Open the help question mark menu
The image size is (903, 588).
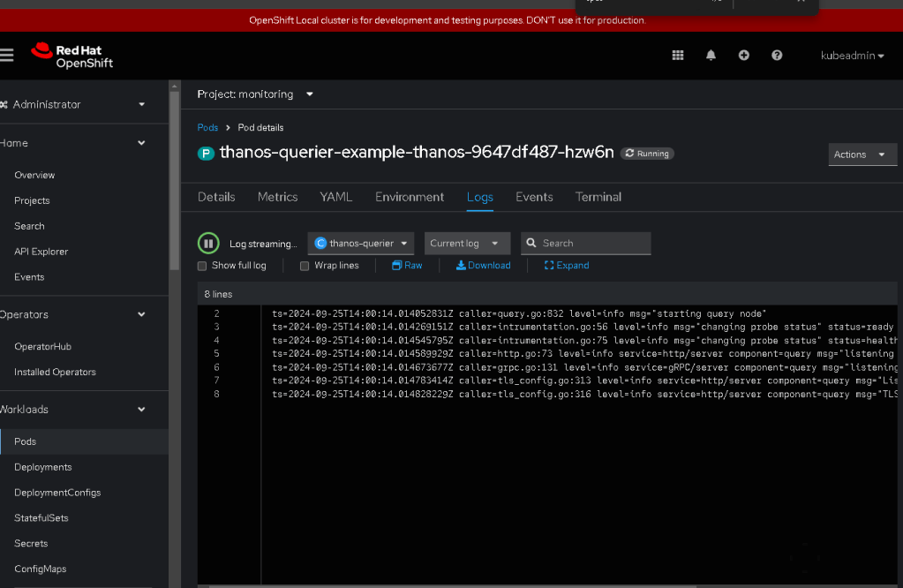777,56
